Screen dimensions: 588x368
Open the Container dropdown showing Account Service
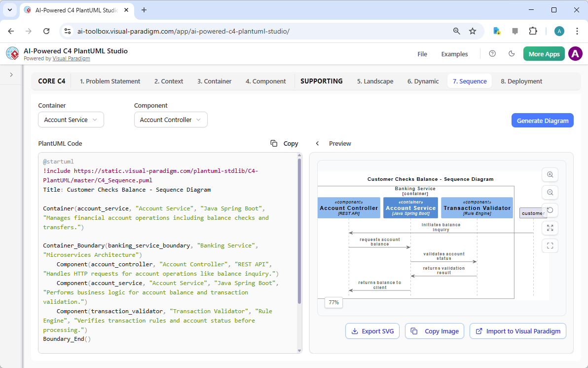point(71,120)
